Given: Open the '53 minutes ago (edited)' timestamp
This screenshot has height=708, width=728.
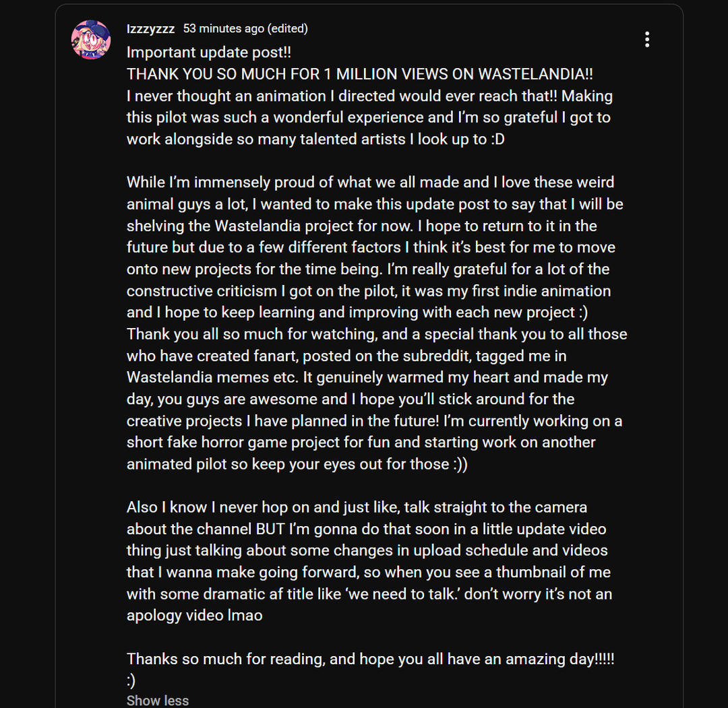Looking at the screenshot, I should tap(245, 29).
